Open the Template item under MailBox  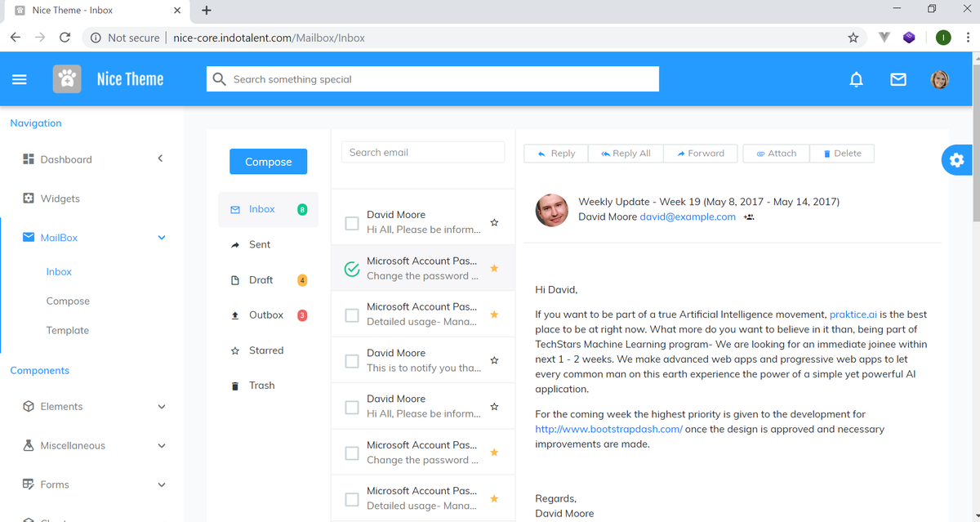click(x=68, y=330)
